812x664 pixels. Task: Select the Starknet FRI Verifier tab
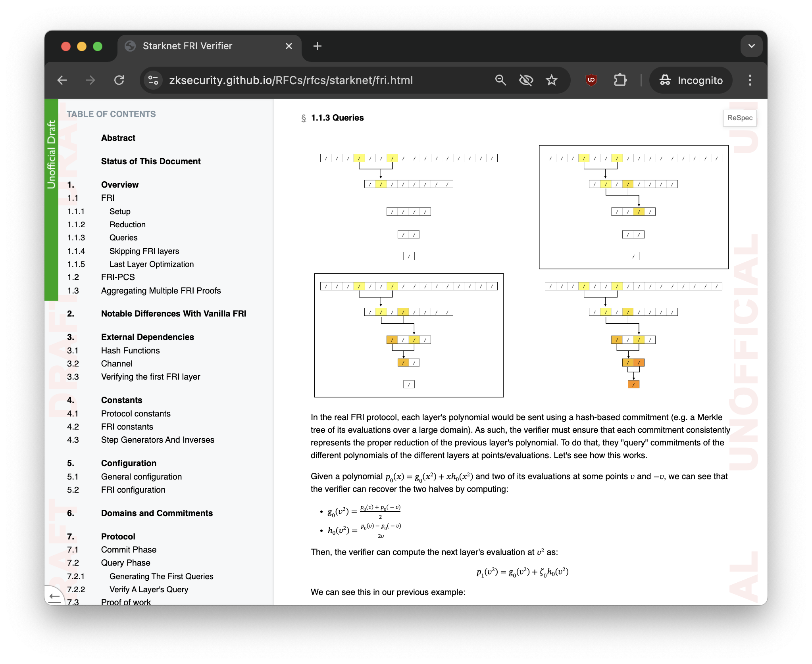pyautogui.click(x=187, y=46)
